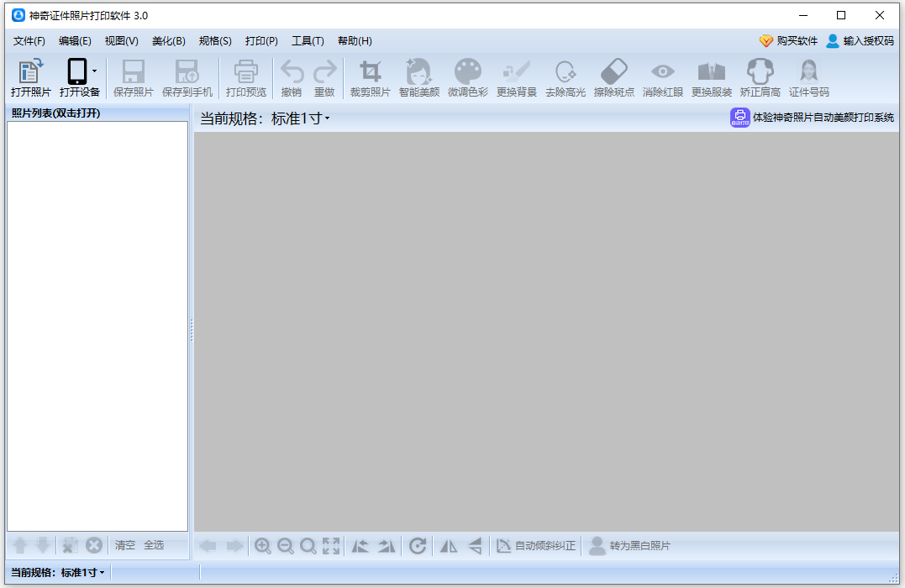Open the 美化(B) menu
905x588 pixels.
(x=168, y=40)
